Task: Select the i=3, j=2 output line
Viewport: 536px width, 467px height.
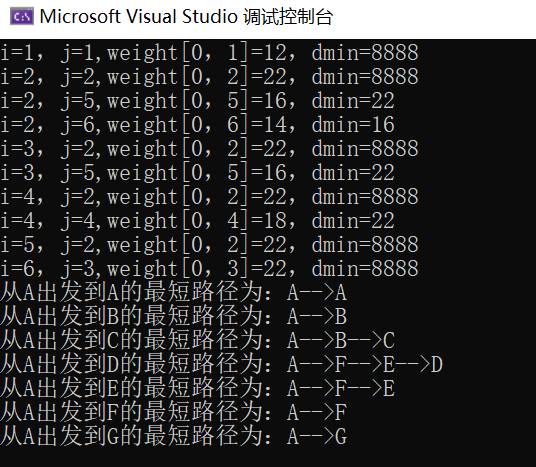Action: click(209, 149)
